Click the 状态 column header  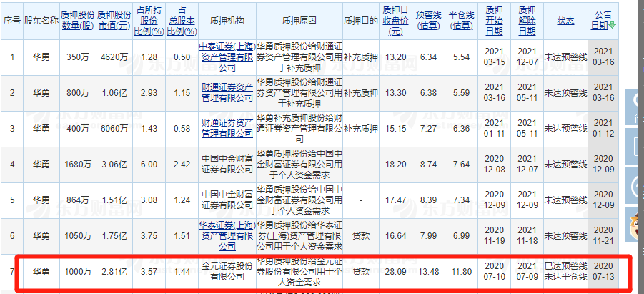pos(565,21)
